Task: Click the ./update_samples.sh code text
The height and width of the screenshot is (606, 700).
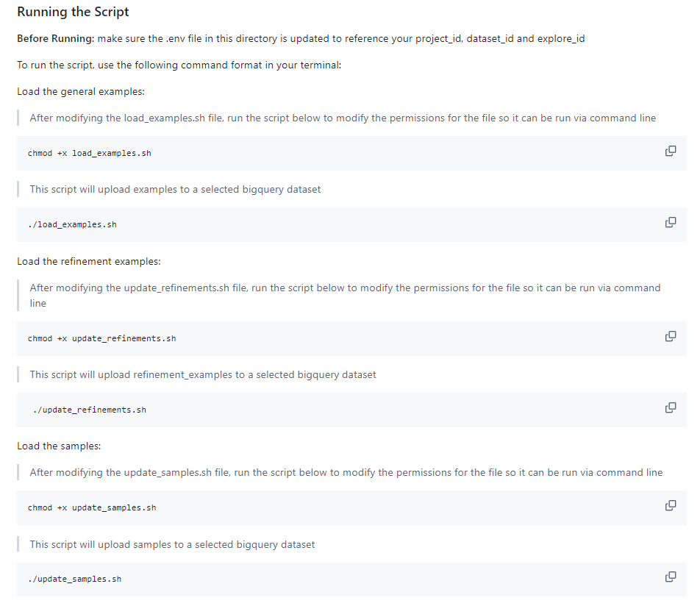Action: pyautogui.click(x=74, y=580)
